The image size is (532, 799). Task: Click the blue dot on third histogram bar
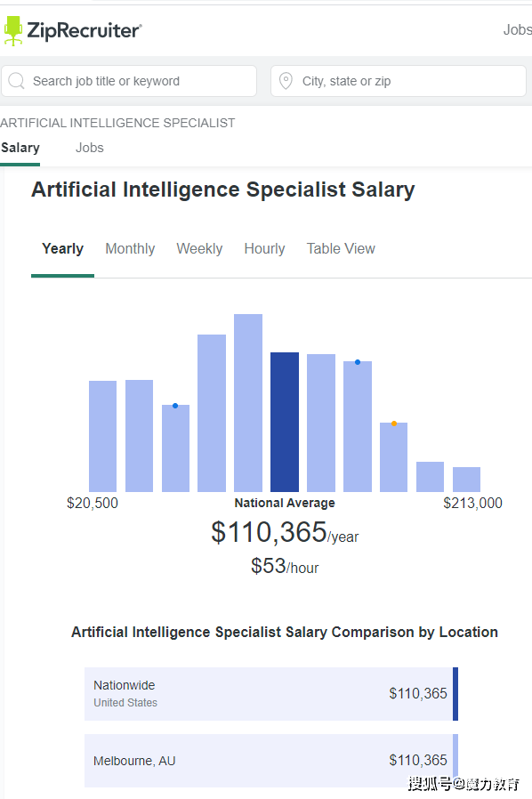[174, 406]
